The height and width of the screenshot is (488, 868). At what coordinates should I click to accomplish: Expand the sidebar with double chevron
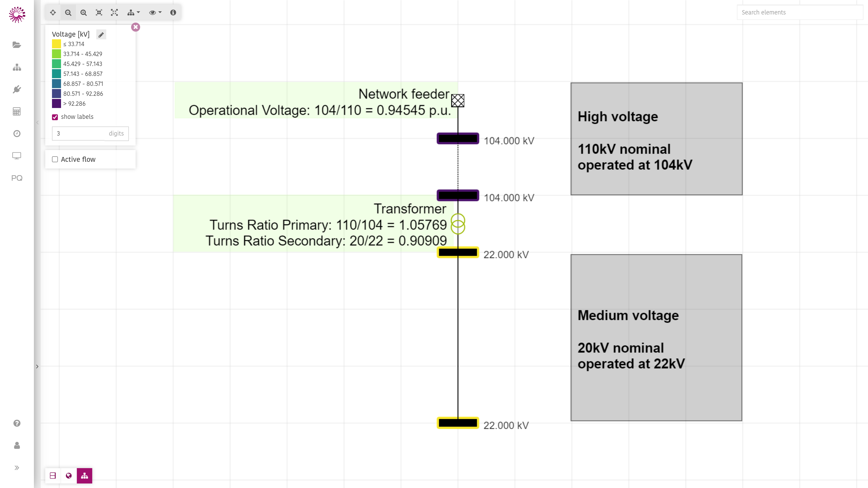[x=17, y=467]
